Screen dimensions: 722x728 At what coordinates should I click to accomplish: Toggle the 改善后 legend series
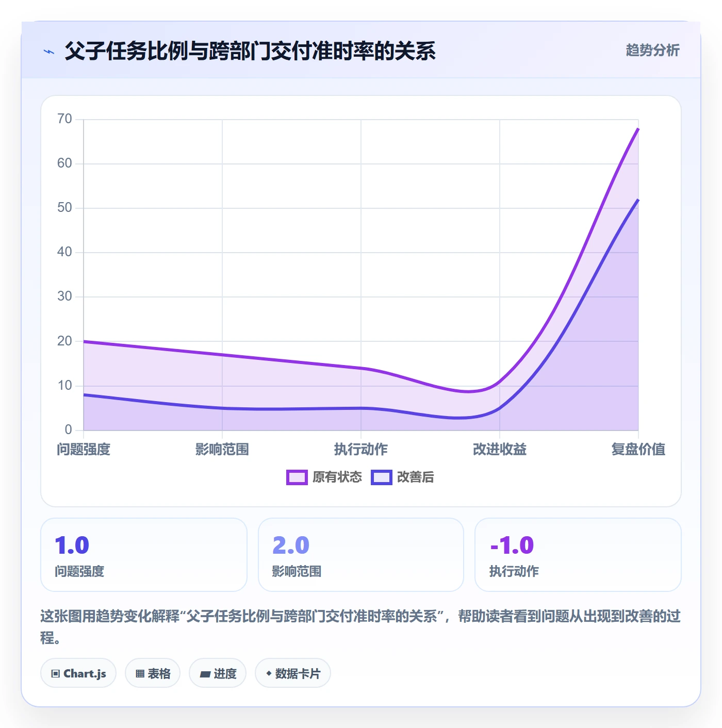(402, 477)
